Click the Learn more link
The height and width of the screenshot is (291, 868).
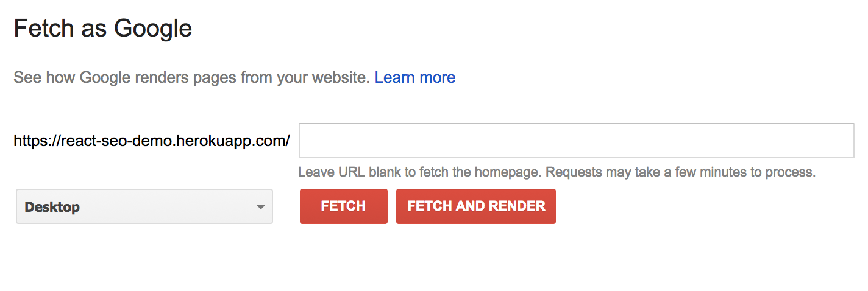[414, 78]
